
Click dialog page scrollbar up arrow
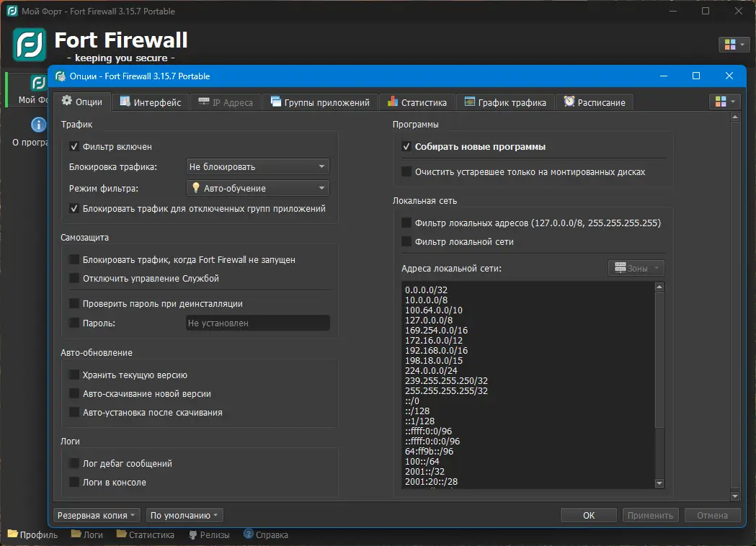tap(735, 117)
